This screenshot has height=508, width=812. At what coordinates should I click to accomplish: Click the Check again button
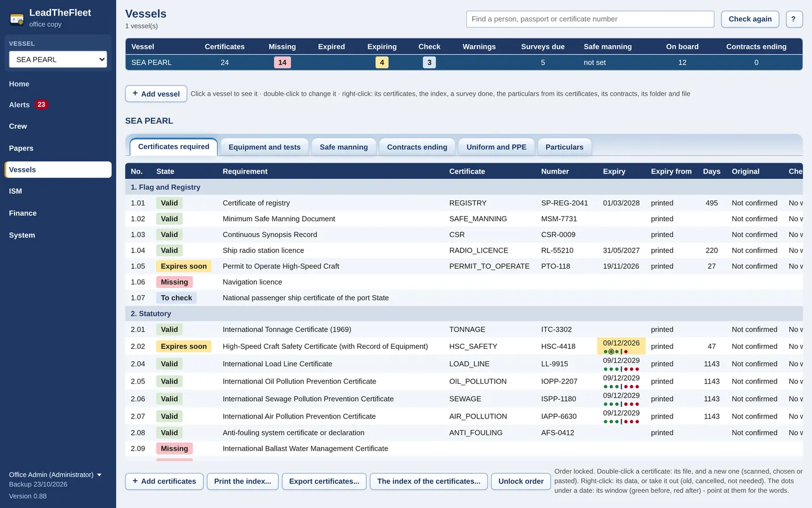tap(750, 19)
